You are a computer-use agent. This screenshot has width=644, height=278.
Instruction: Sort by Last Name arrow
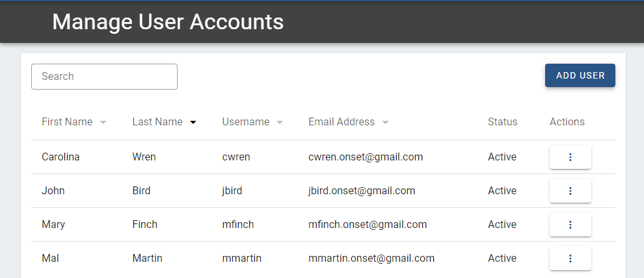(193, 122)
